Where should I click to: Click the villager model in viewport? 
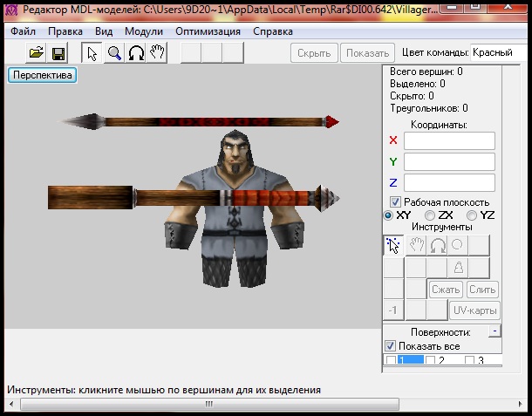[x=234, y=210]
